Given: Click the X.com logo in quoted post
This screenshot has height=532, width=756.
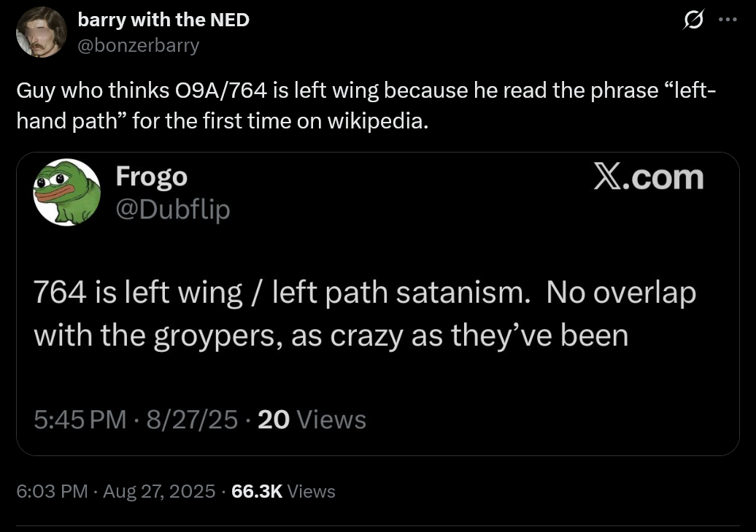Looking at the screenshot, I should coord(648,177).
